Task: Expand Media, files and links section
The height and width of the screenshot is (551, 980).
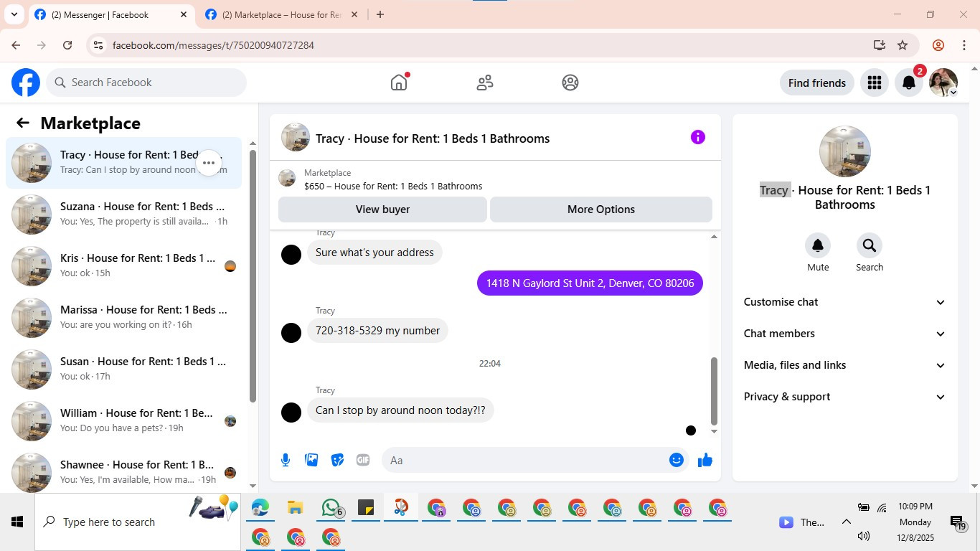Action: tap(845, 365)
